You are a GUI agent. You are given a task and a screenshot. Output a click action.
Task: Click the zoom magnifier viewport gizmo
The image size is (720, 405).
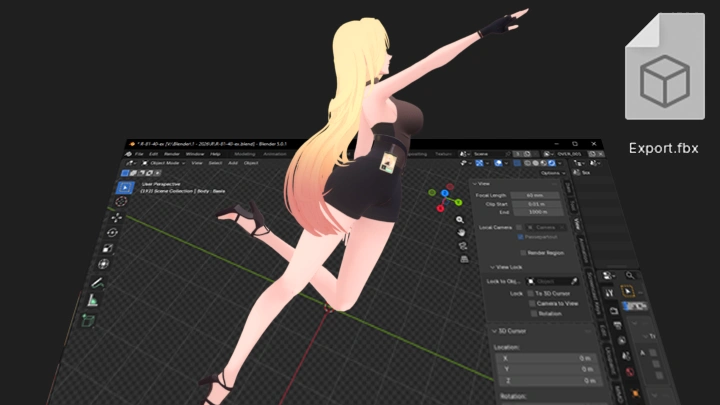pos(460,219)
